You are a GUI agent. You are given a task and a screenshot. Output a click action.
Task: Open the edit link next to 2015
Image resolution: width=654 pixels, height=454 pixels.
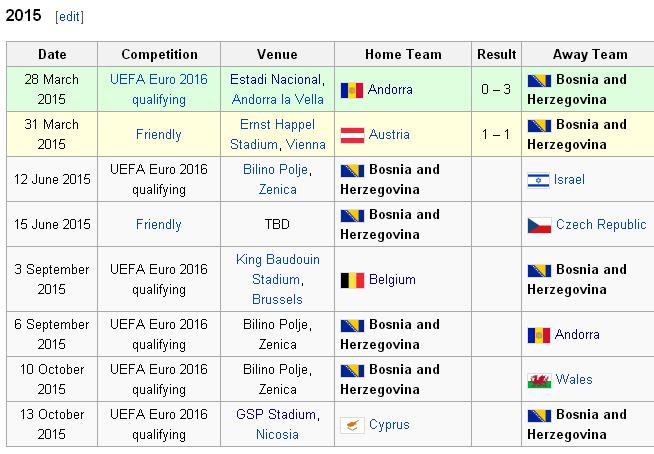(x=69, y=17)
